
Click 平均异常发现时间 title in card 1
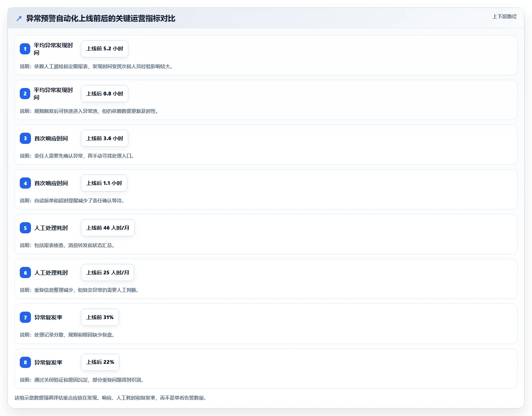point(53,49)
